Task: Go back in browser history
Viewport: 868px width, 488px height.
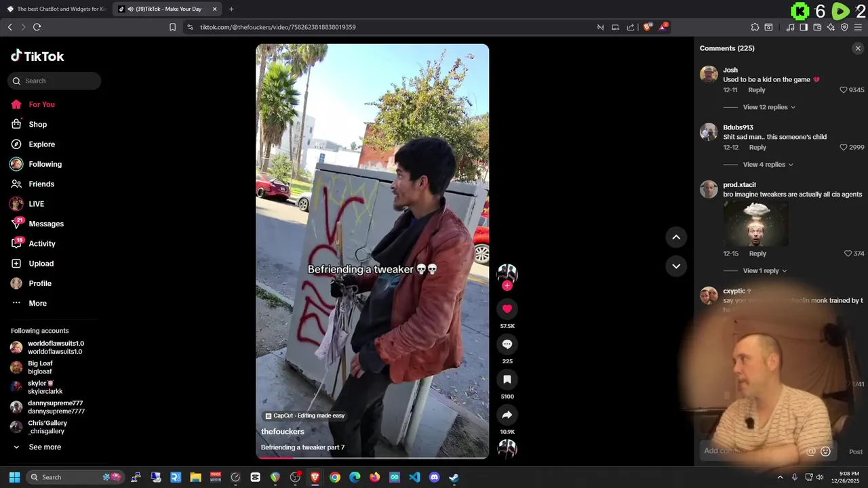Action: tap(9, 27)
